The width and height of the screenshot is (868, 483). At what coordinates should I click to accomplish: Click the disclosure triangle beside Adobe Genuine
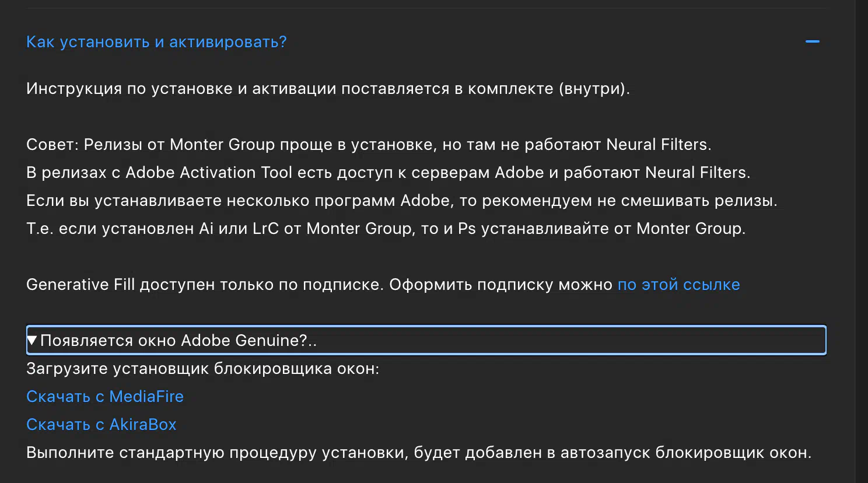click(x=32, y=340)
